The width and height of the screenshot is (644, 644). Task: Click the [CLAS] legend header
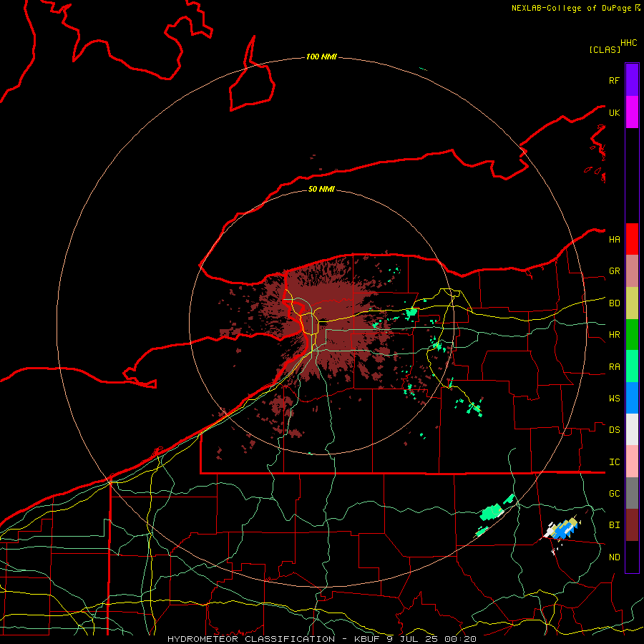605,49
